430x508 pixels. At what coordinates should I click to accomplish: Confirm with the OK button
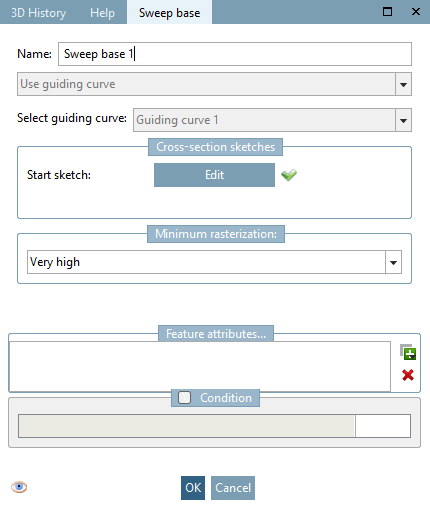coord(193,488)
